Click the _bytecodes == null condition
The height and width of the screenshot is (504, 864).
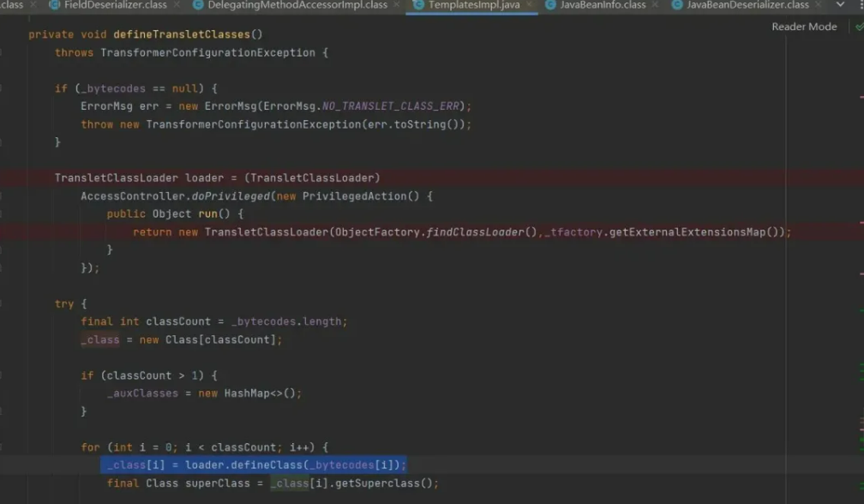139,88
